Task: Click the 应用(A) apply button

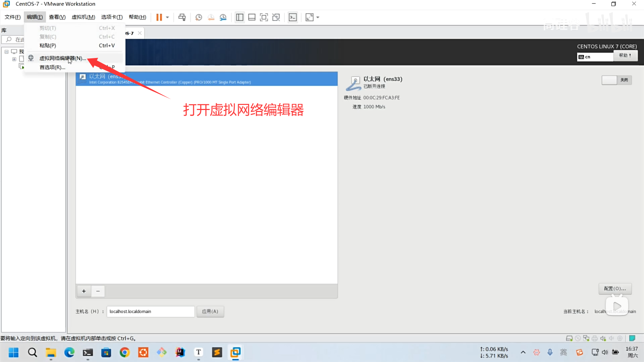Action: pyautogui.click(x=210, y=311)
